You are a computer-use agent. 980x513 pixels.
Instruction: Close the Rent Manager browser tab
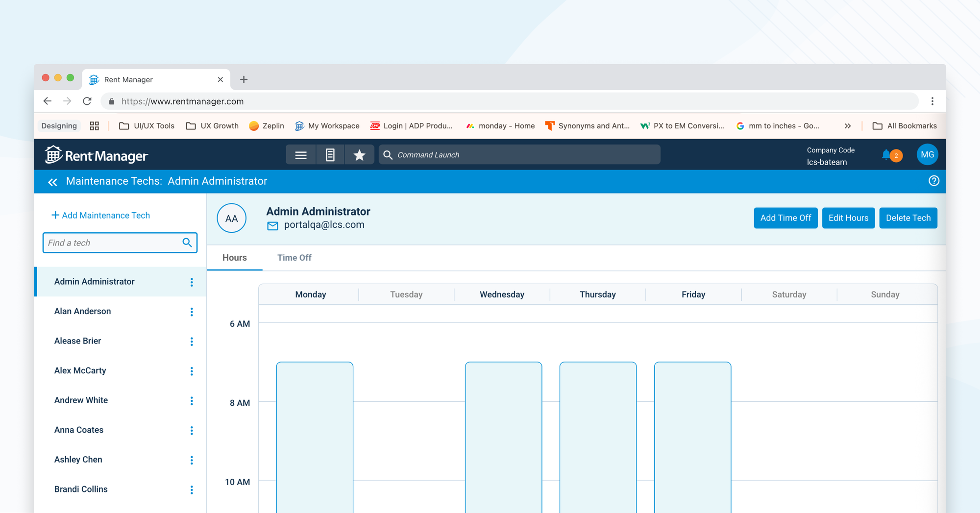(x=220, y=79)
